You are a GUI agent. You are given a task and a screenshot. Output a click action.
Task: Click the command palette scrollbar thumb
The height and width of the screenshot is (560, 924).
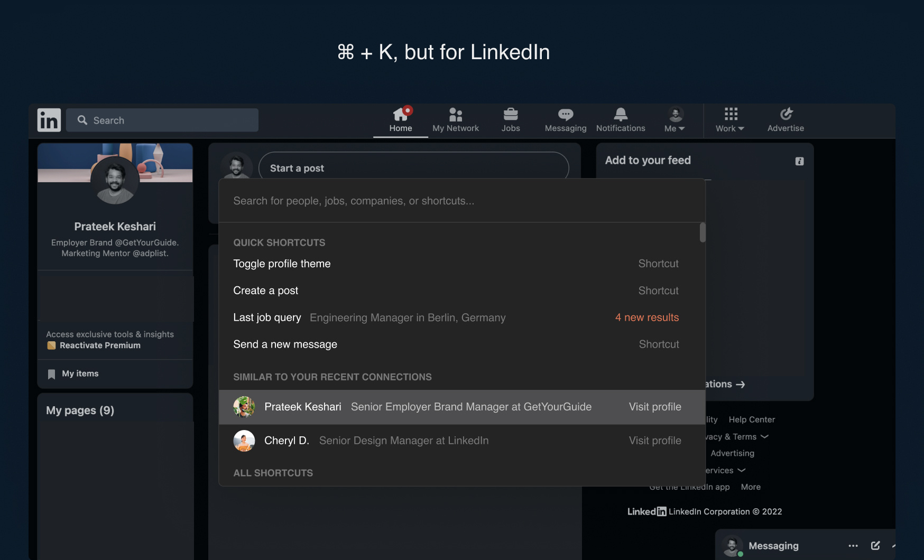[x=703, y=232]
